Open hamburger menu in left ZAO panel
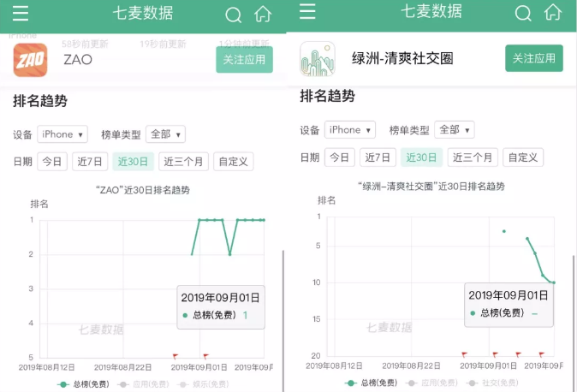Image resolution: width=577 pixels, height=392 pixels. tap(21, 13)
